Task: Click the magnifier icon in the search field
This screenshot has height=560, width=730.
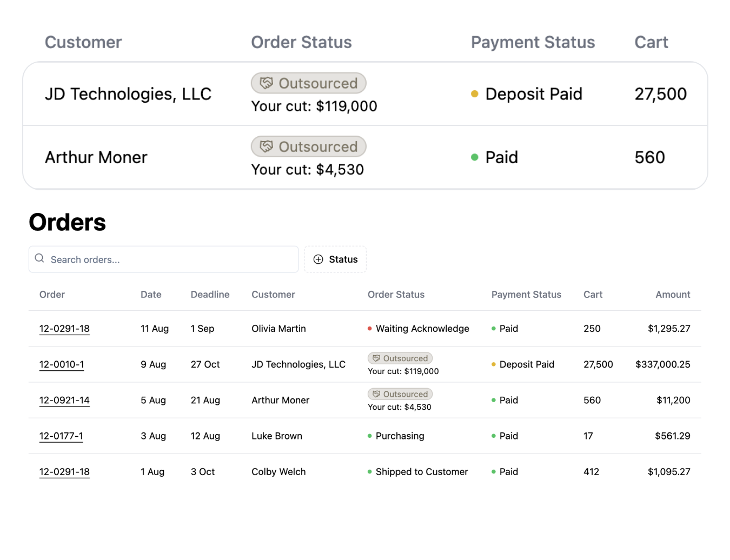Action: coord(39,259)
